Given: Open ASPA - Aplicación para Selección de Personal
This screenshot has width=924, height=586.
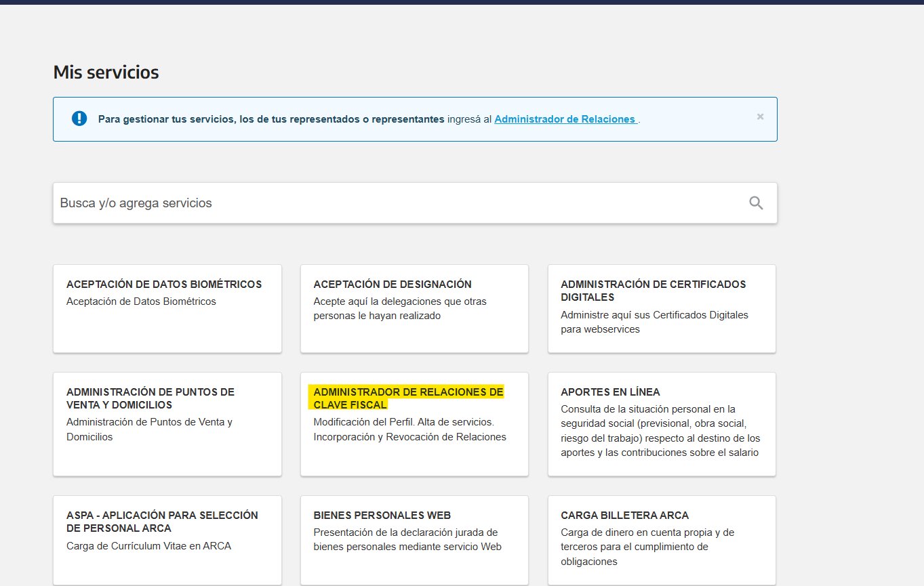Looking at the screenshot, I should pos(167,540).
